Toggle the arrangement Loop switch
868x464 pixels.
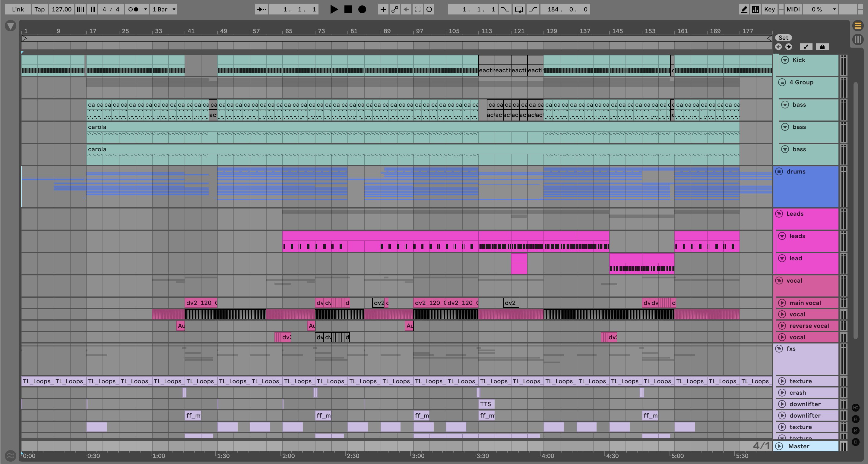point(519,9)
